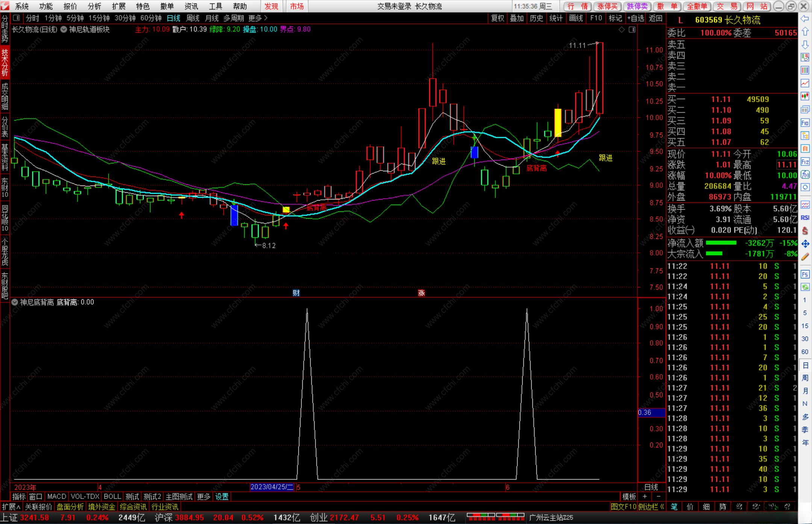This screenshot has width=812, height=524.
Task: Switch to the 周线 weekly chart tab
Action: pos(192,18)
